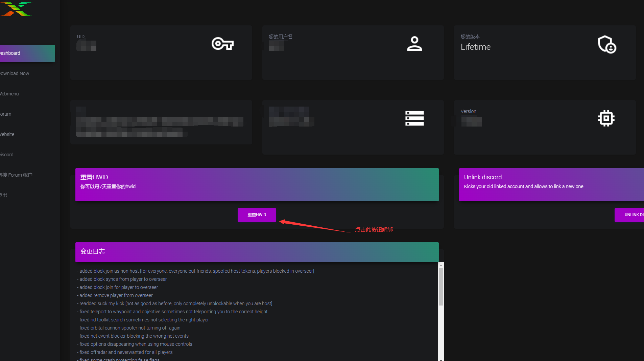Open Forum link in sidebar
Viewport: 644px width, 361px height.
(6, 114)
